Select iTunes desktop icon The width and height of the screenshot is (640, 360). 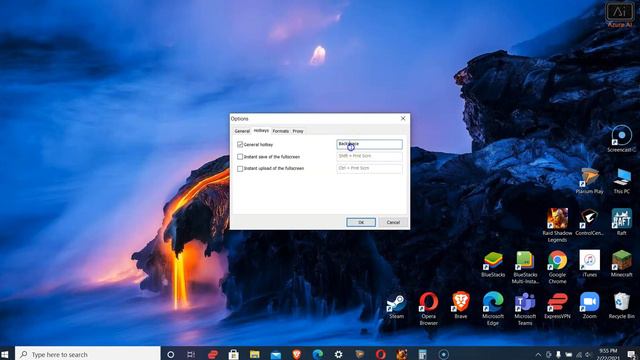point(589,264)
